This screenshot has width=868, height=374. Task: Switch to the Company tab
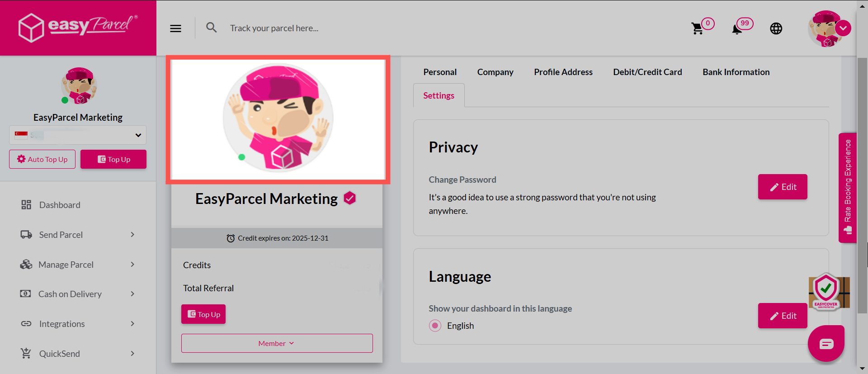tap(495, 72)
